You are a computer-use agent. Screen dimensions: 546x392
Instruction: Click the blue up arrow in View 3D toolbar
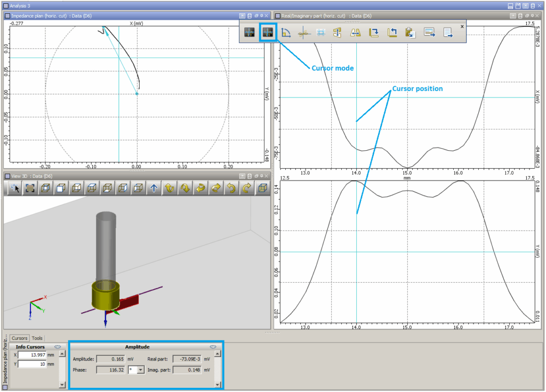[154, 188]
